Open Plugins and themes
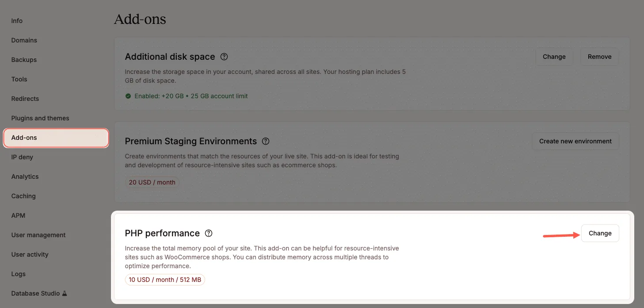This screenshot has width=644, height=308. tap(40, 118)
